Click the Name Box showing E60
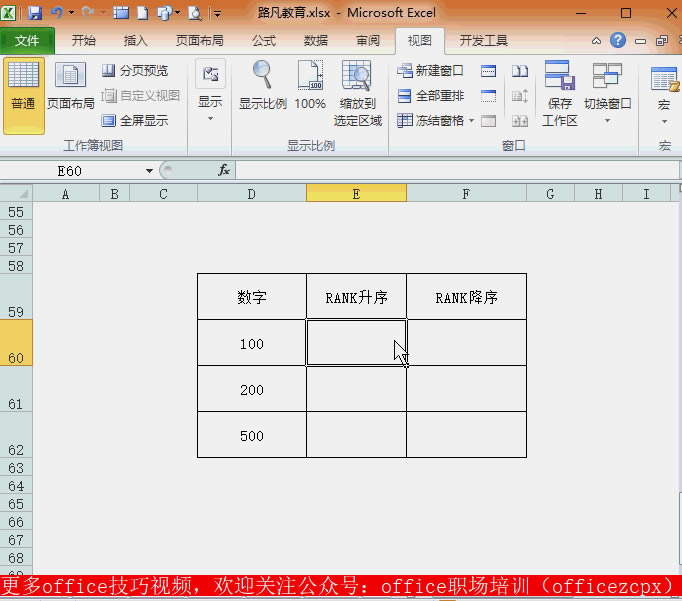Image resolution: width=682 pixels, height=601 pixels. point(71,171)
